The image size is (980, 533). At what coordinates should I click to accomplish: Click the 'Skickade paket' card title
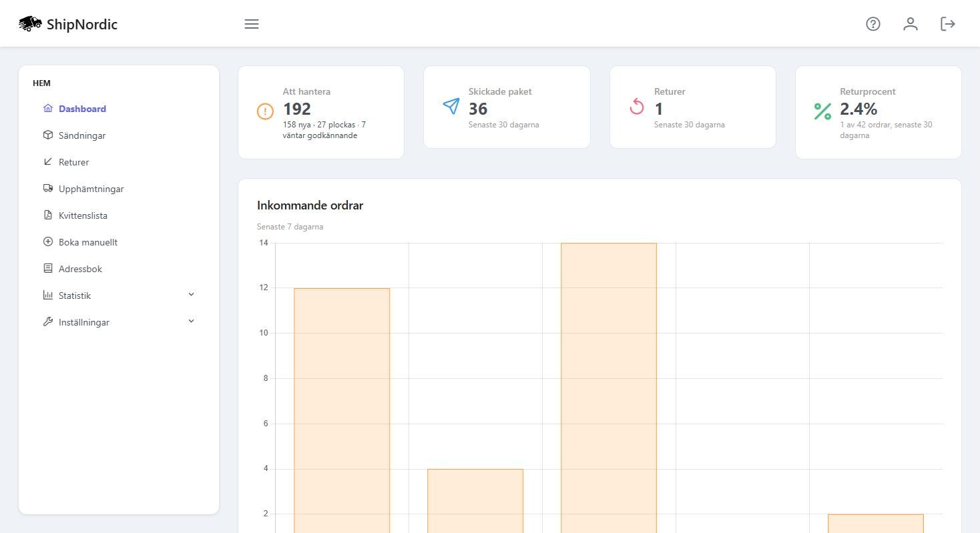pos(500,92)
